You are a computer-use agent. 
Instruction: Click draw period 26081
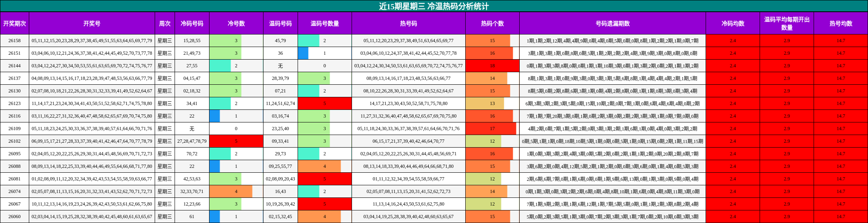(x=15, y=179)
